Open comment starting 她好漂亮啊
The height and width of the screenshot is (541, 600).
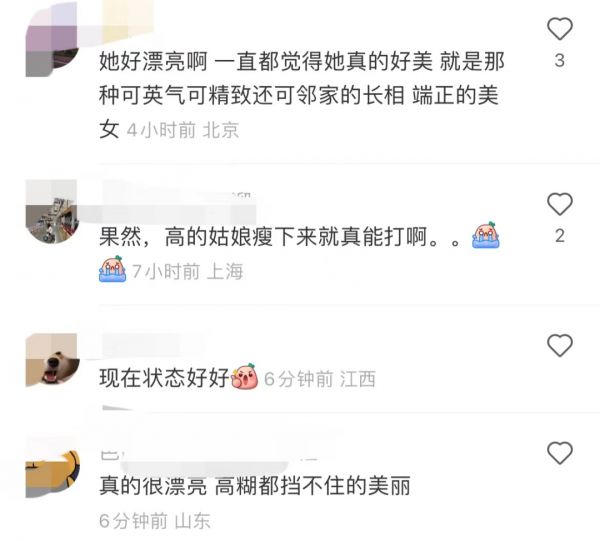(302, 95)
